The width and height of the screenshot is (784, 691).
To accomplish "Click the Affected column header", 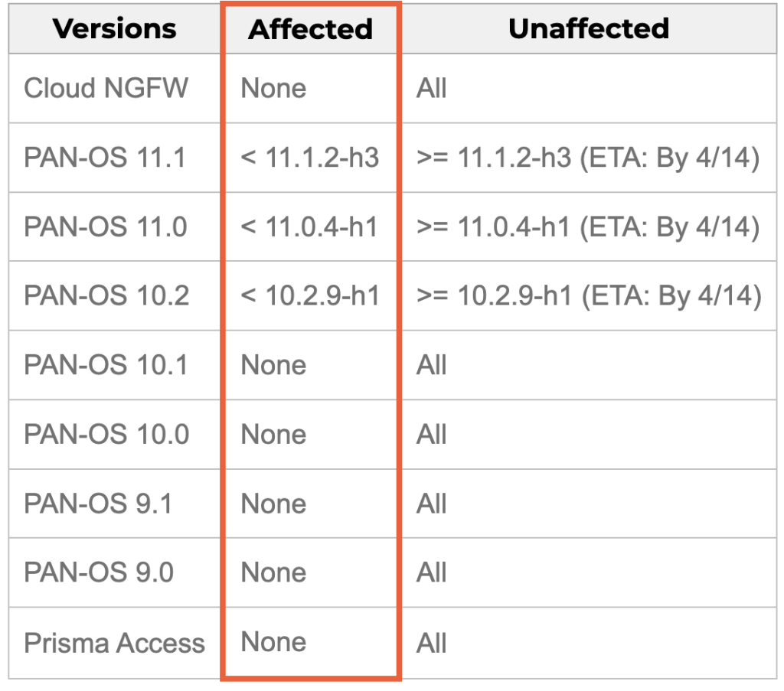I will 310,29.
